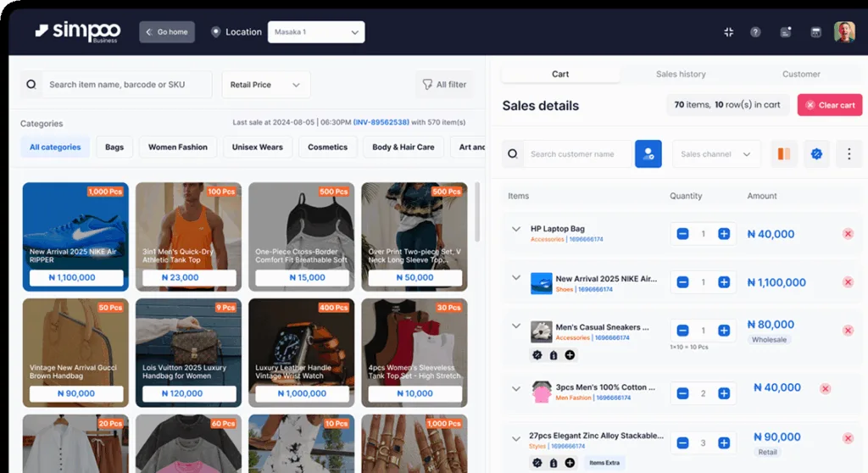This screenshot has width=868, height=473.
Task: Expand the 3pcs Men's 100% Cotton row
Action: pyautogui.click(x=516, y=389)
